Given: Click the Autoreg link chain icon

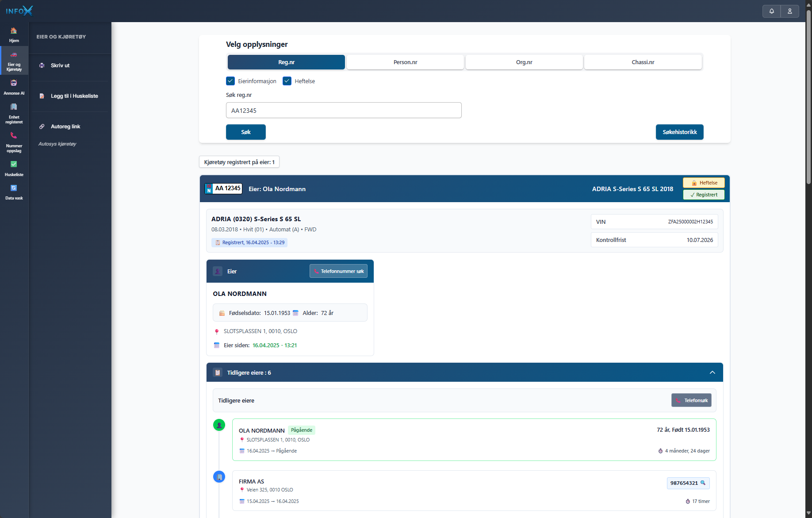Looking at the screenshot, I should 42,126.
